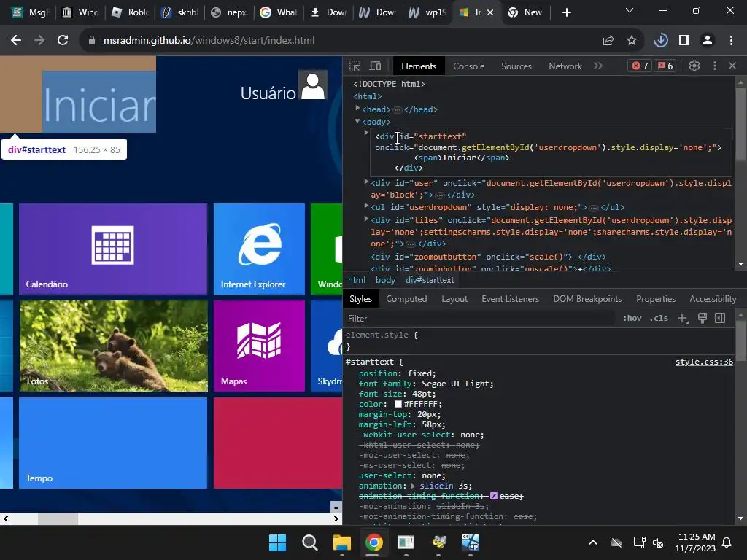Open the DOM Breakpoints tab
This screenshot has width=747, height=560.
pyautogui.click(x=587, y=298)
